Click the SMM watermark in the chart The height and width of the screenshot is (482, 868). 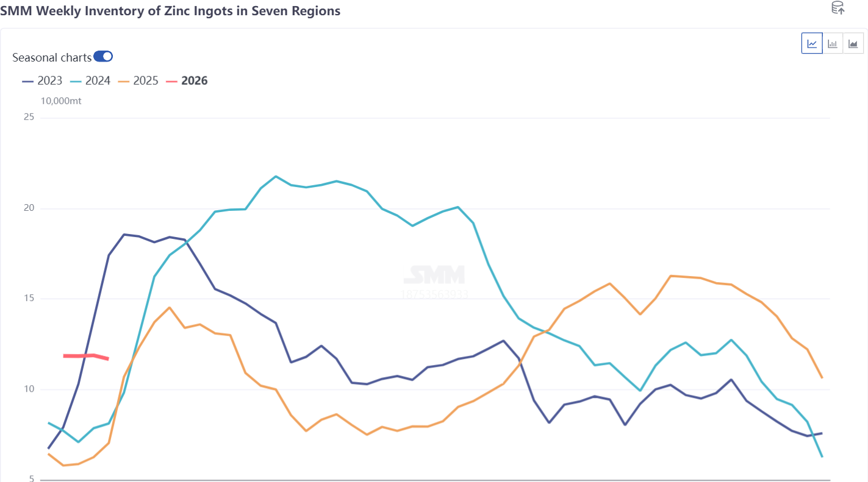tap(434, 275)
